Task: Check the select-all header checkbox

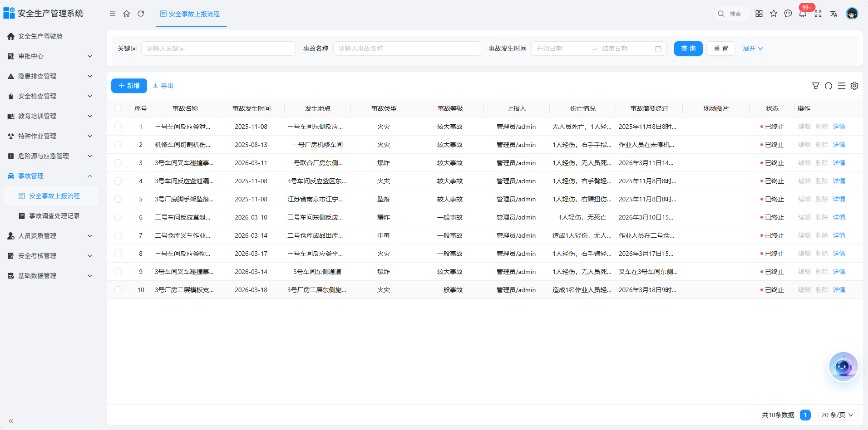Action: 118,108
